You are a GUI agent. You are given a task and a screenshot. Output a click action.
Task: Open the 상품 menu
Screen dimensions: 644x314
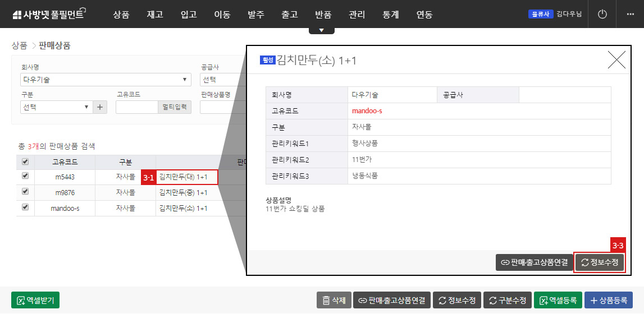pos(121,15)
